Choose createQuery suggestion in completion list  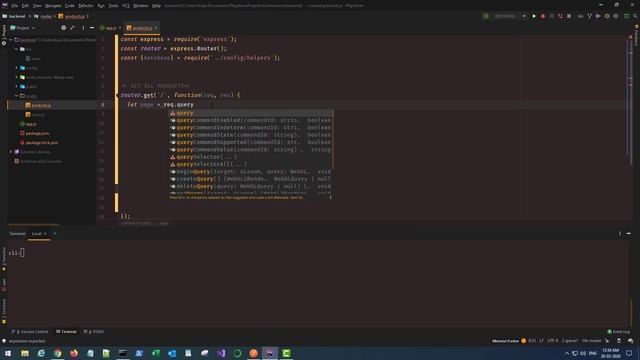coord(251,179)
